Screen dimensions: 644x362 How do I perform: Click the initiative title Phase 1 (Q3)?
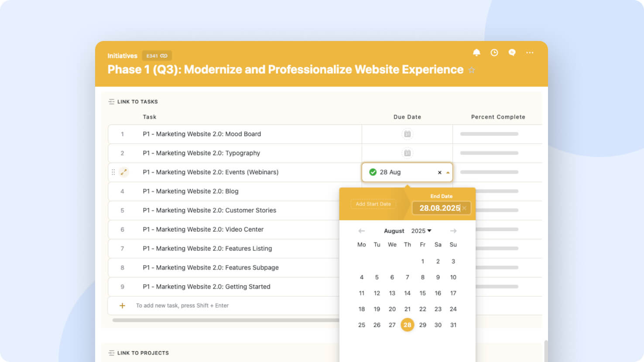point(285,70)
